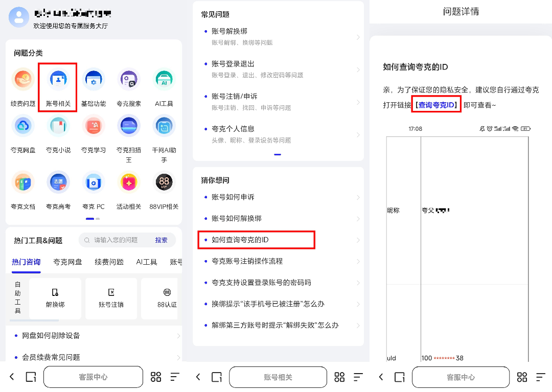Expand 账号如何申诉 chevron

(x=358, y=197)
